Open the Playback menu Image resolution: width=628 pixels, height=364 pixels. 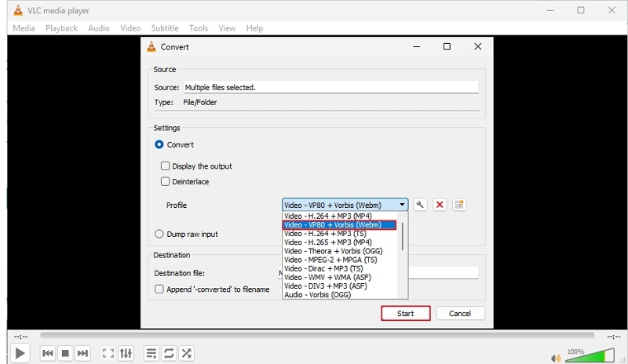[61, 28]
